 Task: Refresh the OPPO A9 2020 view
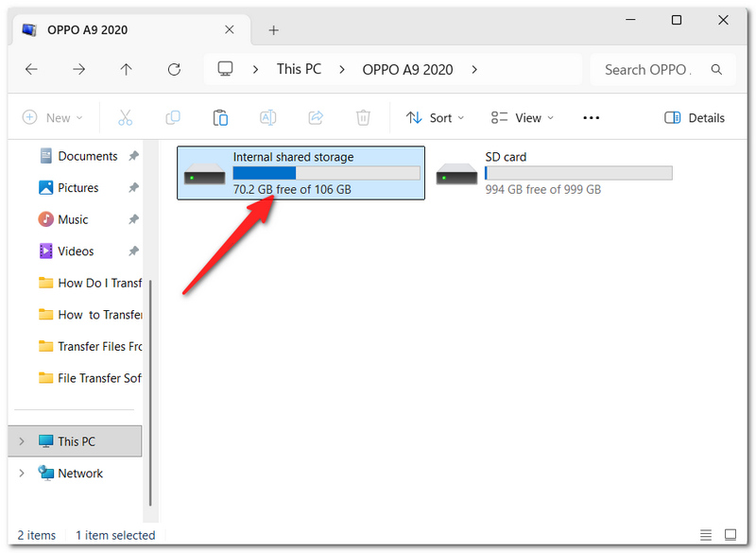tap(174, 69)
